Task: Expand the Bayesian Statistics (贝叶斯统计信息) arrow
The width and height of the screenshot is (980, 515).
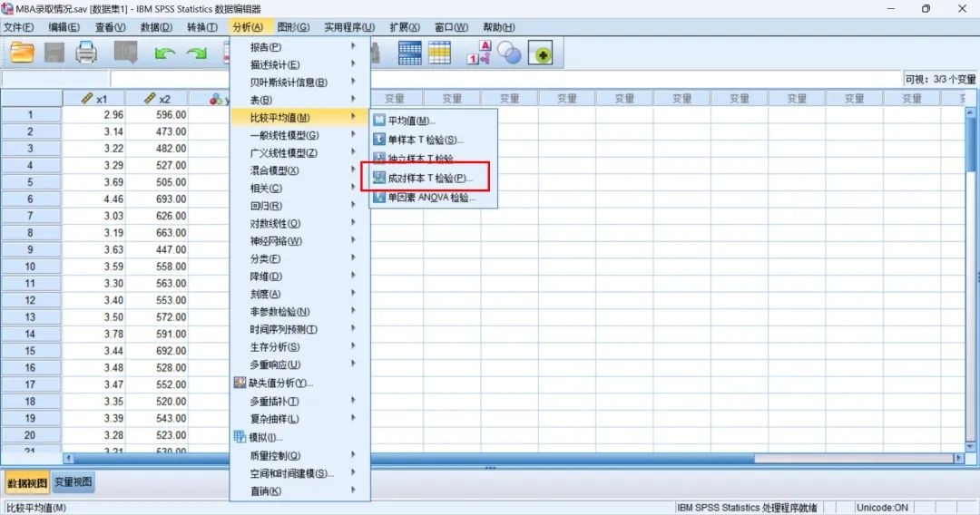Action: pos(353,82)
